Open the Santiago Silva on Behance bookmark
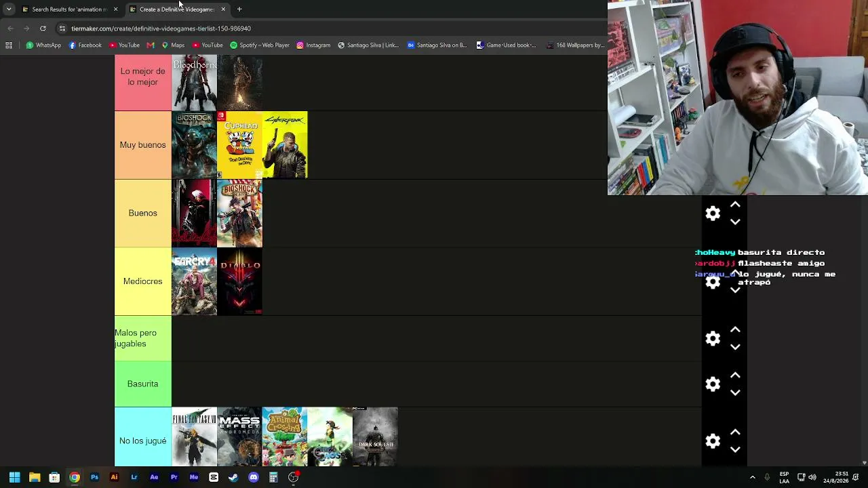The image size is (868, 488). point(437,45)
